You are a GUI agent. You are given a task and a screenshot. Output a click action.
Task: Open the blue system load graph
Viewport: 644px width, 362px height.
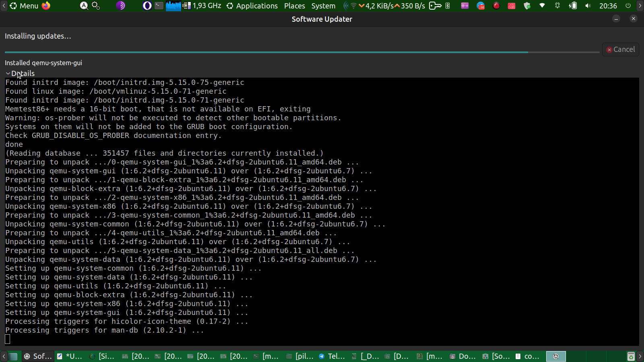173,6
